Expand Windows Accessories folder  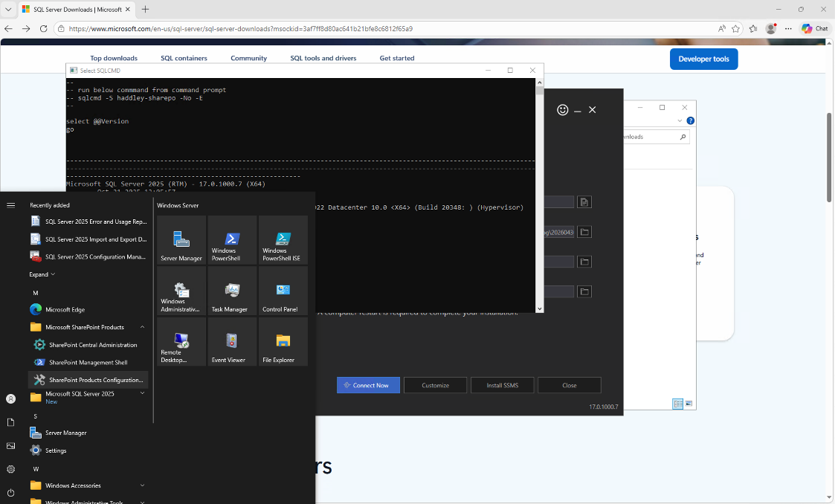142,485
